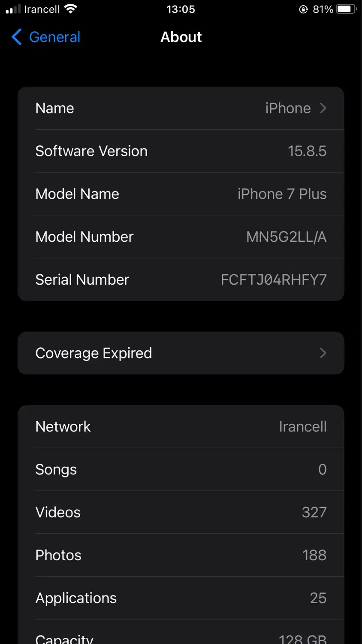
Task: Tap the Photos count row
Action: 180,555
